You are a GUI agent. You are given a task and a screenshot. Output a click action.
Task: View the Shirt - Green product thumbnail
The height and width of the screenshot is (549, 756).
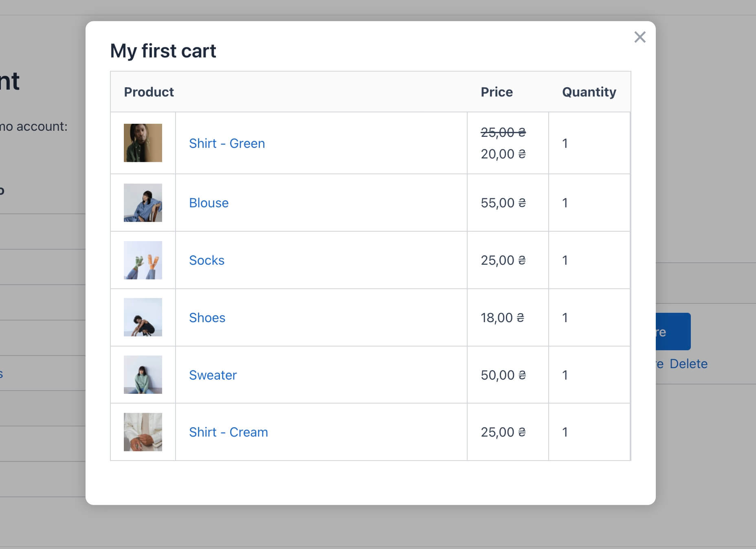(143, 143)
